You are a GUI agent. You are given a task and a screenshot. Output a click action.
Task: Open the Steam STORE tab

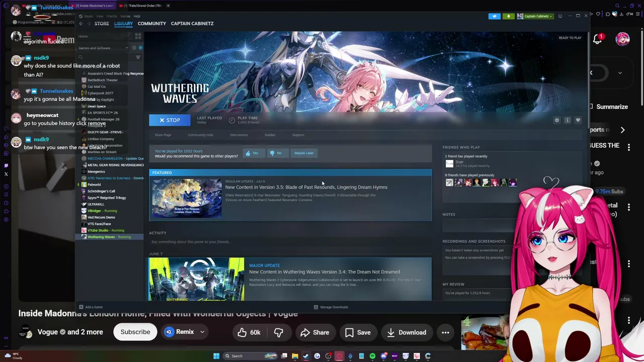[x=102, y=24]
